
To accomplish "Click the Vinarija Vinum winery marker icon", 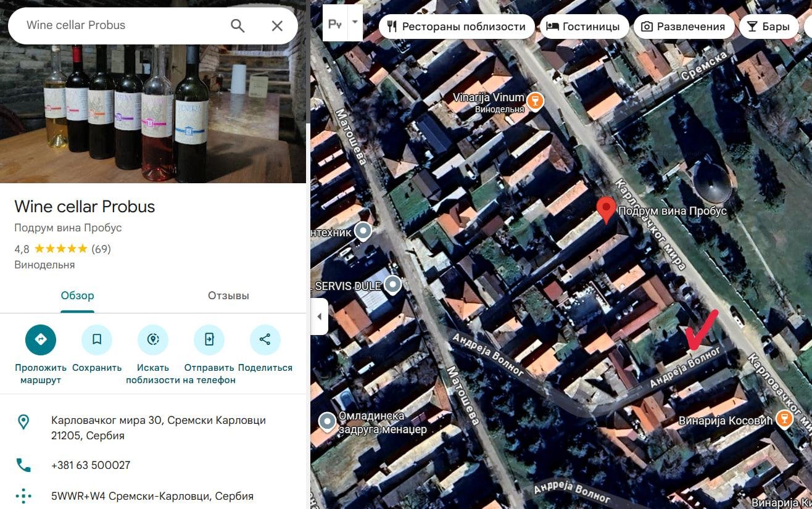I will coord(535,100).
